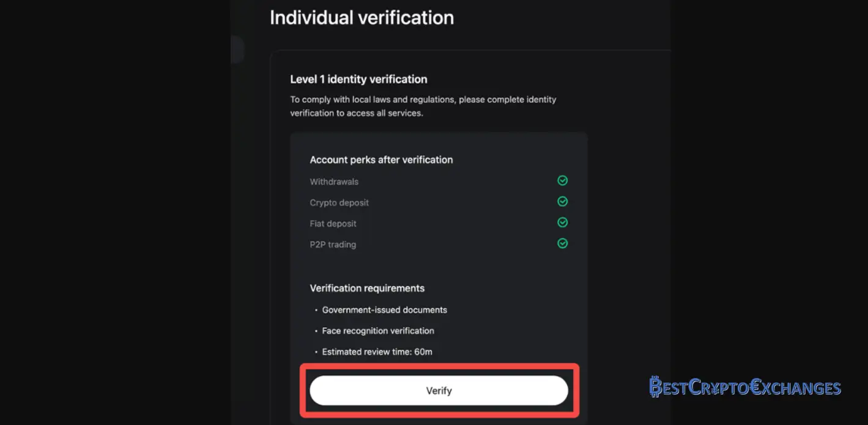Click the Verify button
The height and width of the screenshot is (425, 868).
click(439, 391)
